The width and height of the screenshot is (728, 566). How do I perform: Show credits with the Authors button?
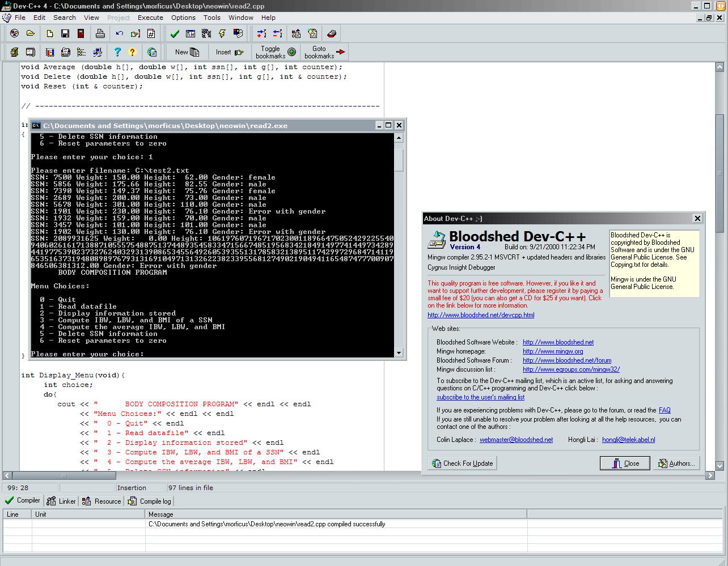[676, 463]
